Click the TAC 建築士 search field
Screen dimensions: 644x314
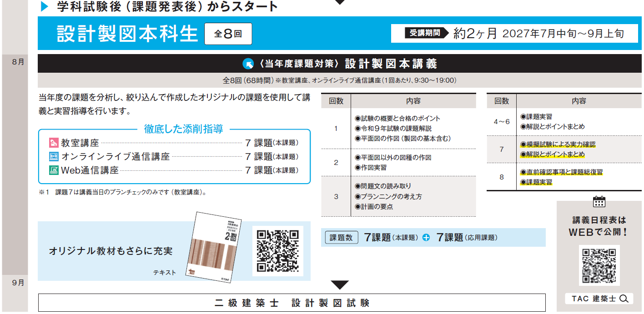(599, 299)
